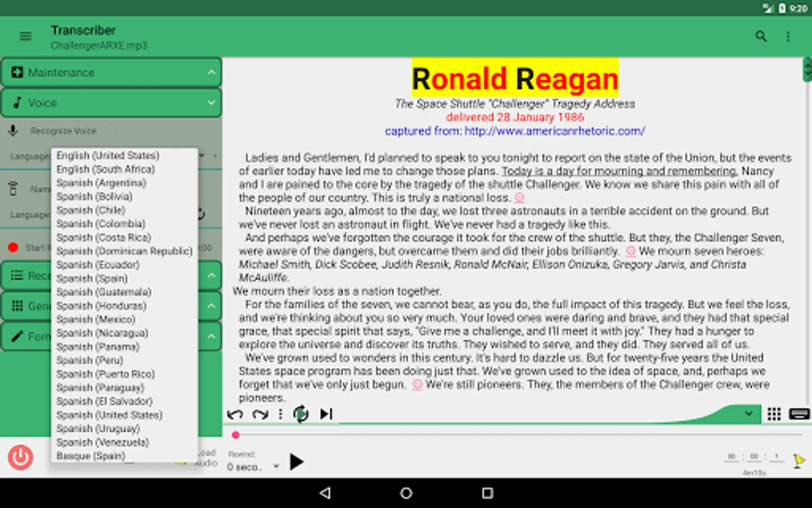This screenshot has height=508, width=812.
Task: Open the search magnifier icon
Action: pos(761,36)
